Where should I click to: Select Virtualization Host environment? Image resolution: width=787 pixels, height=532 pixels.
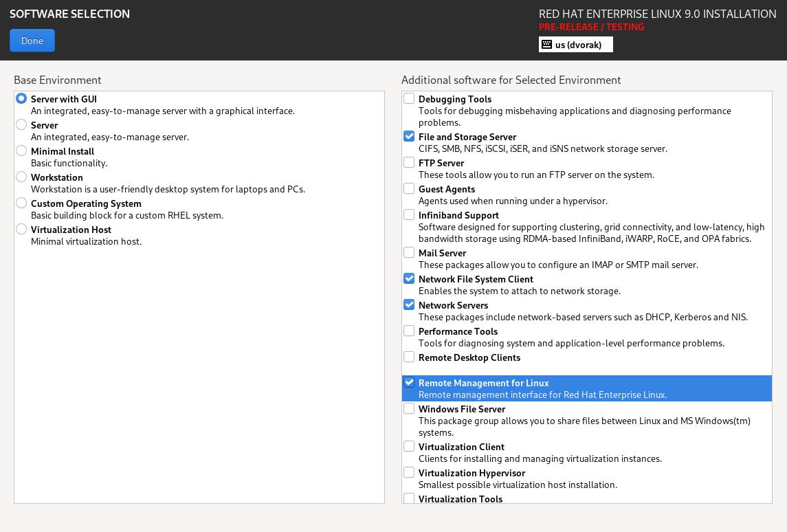click(21, 229)
